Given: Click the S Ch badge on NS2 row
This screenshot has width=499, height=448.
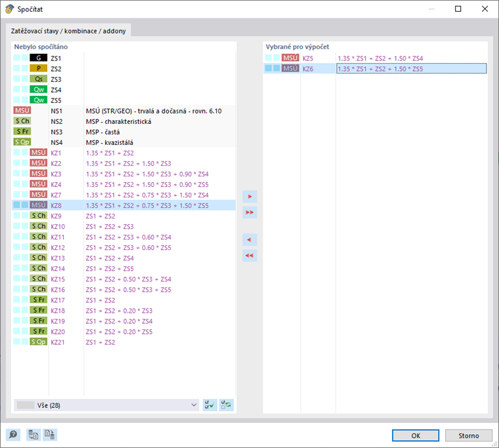Looking at the screenshot, I should click(x=22, y=121).
